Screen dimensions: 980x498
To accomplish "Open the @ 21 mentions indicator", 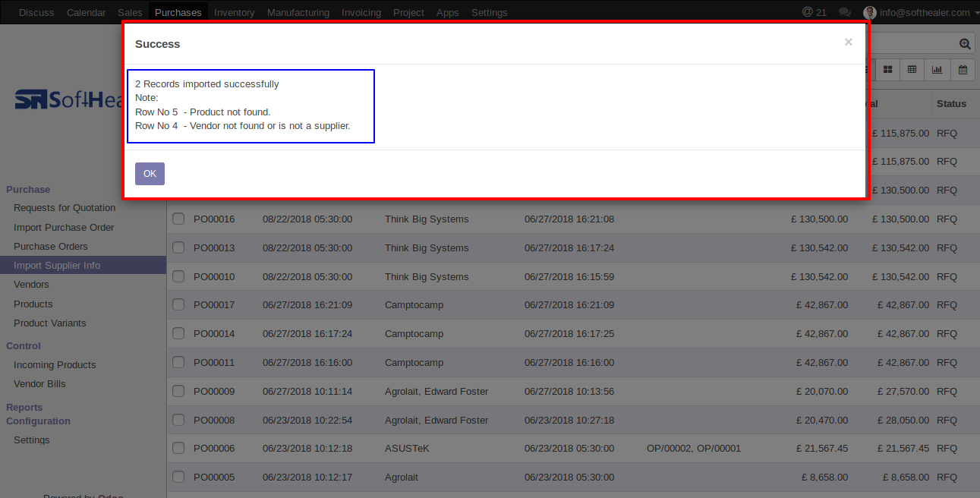I will tap(815, 12).
